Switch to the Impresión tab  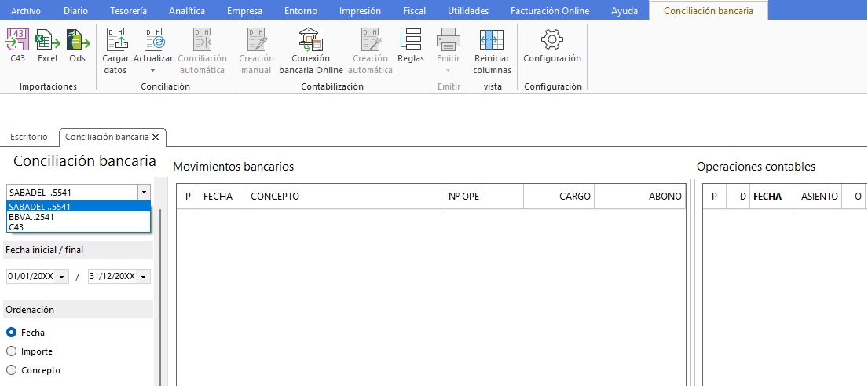(360, 11)
